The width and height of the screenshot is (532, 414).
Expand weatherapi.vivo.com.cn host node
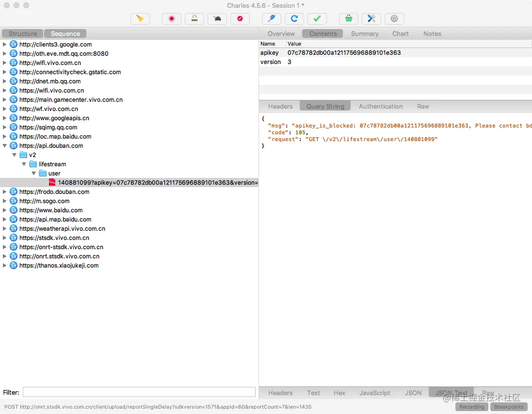coord(4,228)
